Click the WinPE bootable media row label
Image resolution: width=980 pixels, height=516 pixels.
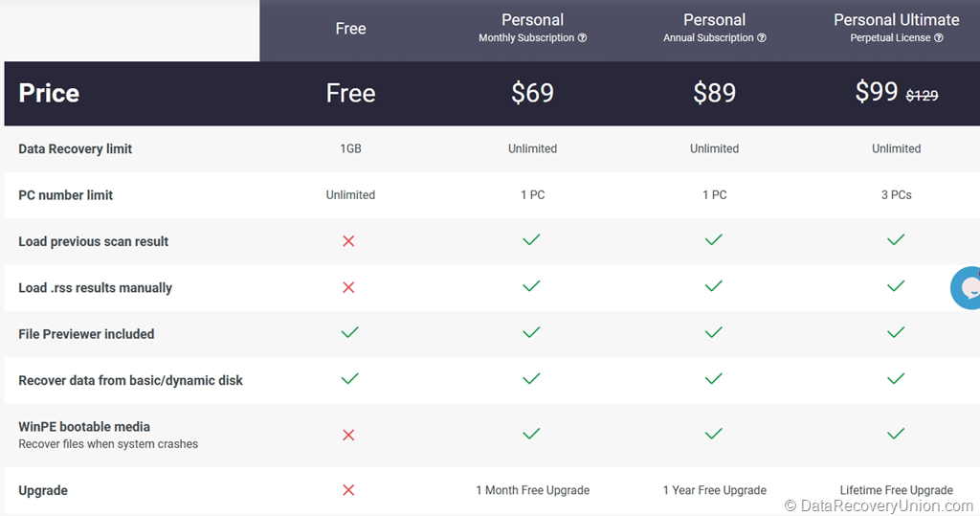(x=84, y=427)
